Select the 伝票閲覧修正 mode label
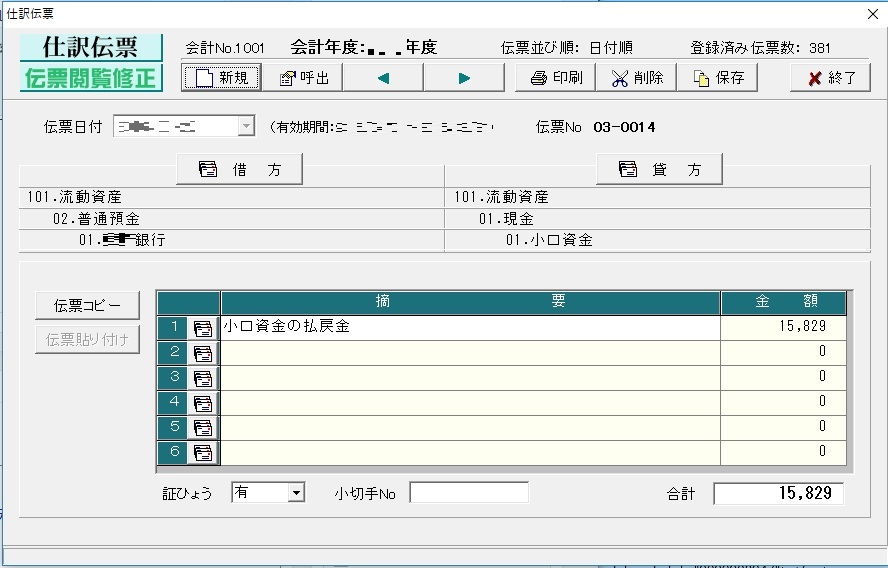Screen dimensions: 888x568 click(90, 78)
